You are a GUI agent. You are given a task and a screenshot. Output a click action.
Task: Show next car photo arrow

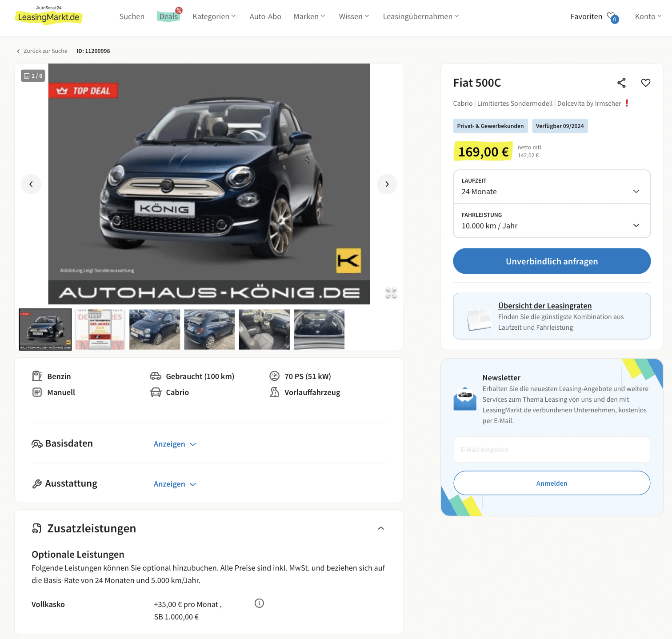coord(387,184)
